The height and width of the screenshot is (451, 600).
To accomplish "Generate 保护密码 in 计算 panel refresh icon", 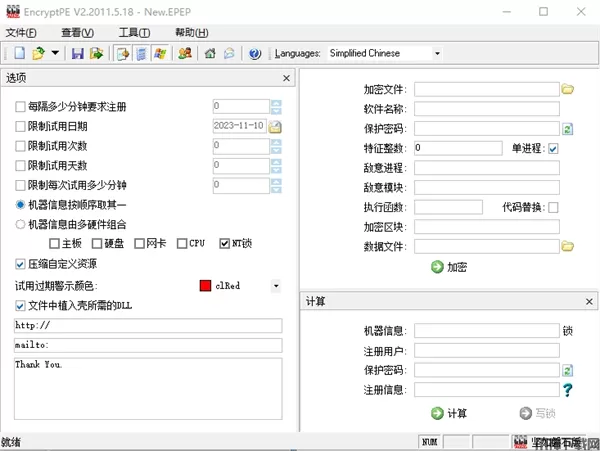I will (x=567, y=370).
